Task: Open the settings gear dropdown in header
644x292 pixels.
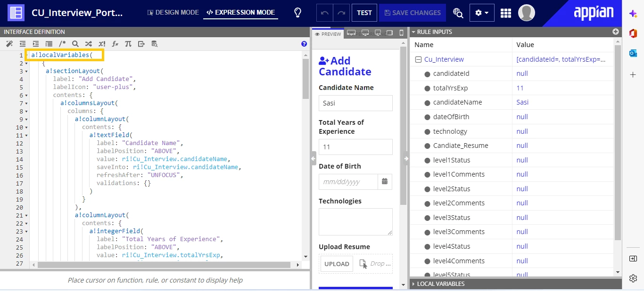Action: click(x=482, y=13)
